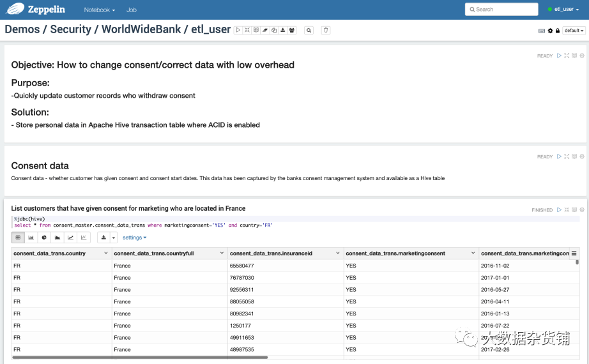Toggle output for the Objective paragraph
This screenshot has height=364, width=589.
coord(574,56)
